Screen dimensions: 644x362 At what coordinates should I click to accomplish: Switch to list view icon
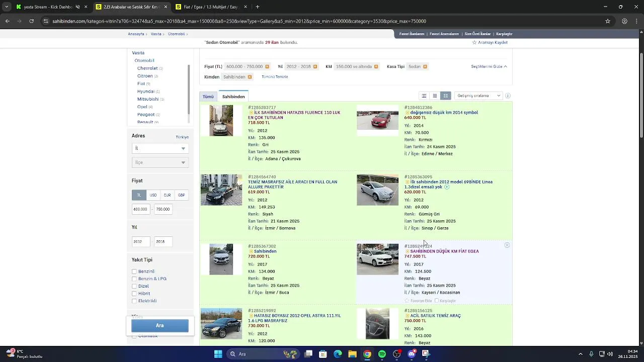(x=435, y=96)
